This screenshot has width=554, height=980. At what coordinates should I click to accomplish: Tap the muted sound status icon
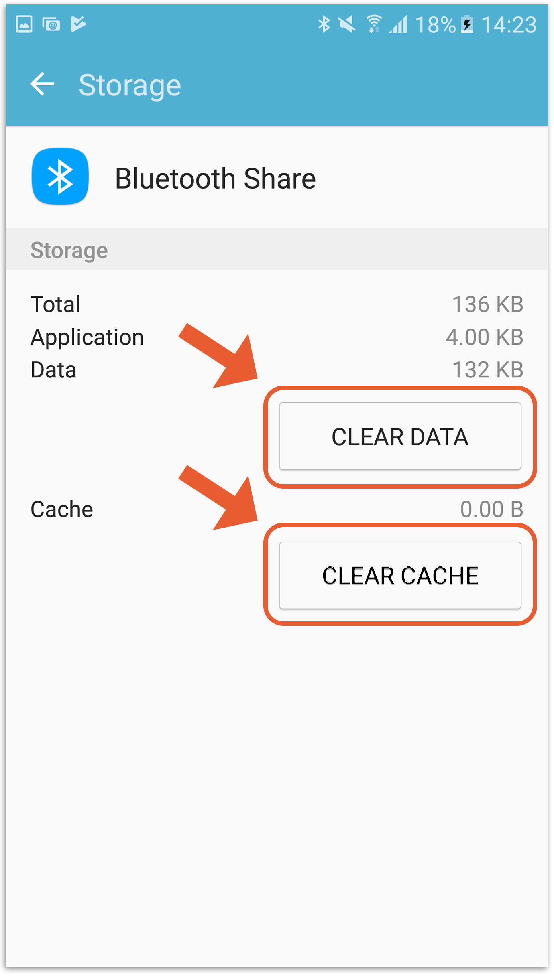tap(347, 24)
